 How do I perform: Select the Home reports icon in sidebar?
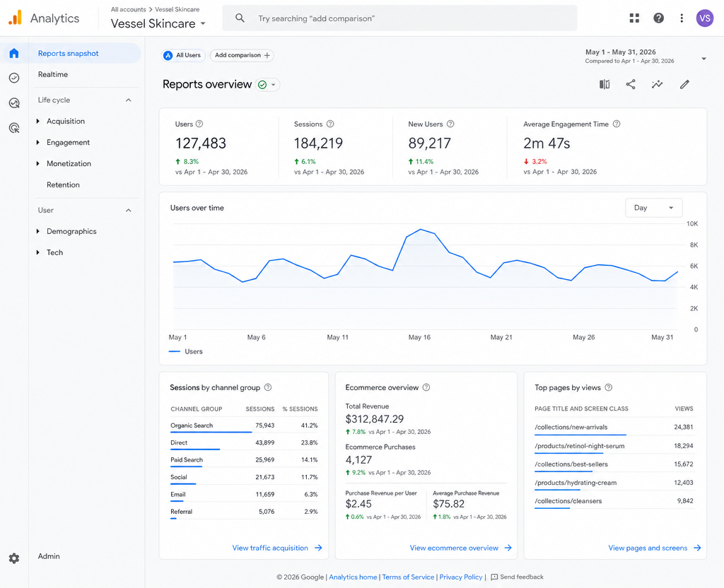[x=14, y=53]
